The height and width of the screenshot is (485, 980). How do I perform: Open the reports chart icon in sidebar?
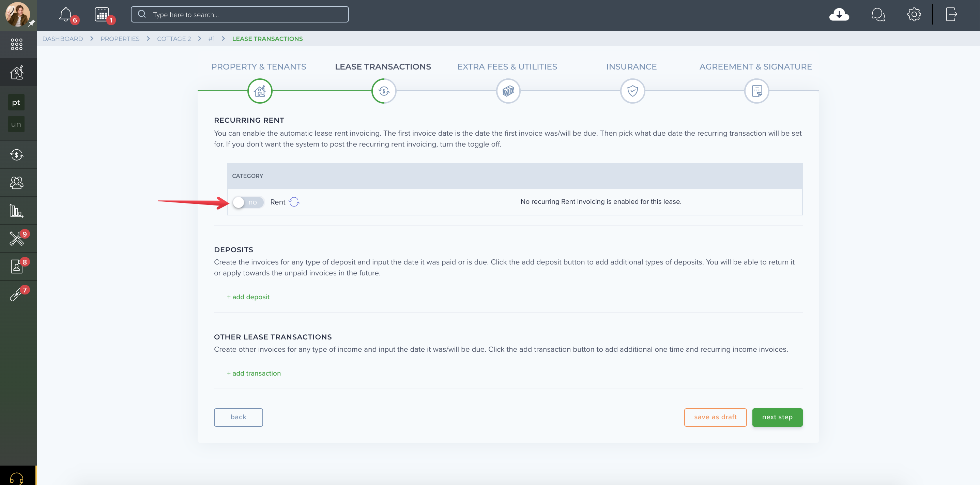17,211
